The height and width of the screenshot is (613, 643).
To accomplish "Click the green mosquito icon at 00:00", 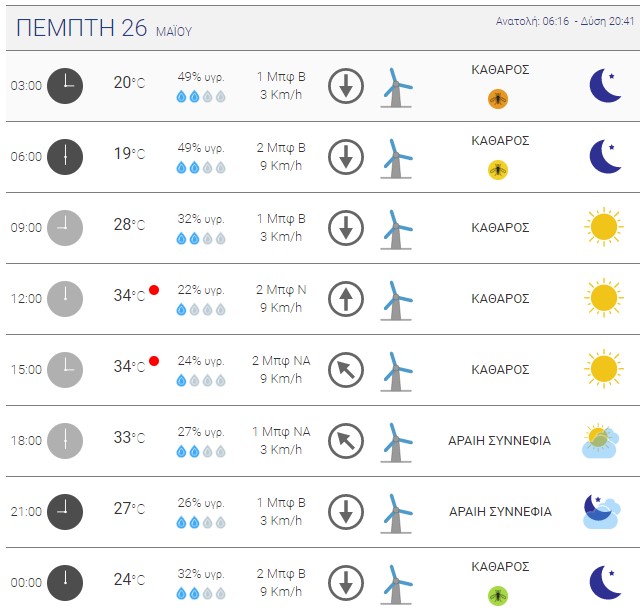I will 498,596.
